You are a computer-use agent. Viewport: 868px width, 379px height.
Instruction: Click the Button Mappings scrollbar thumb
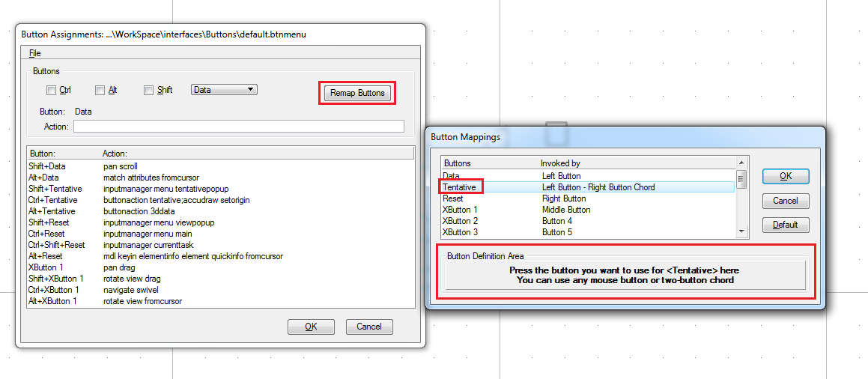pyautogui.click(x=741, y=179)
